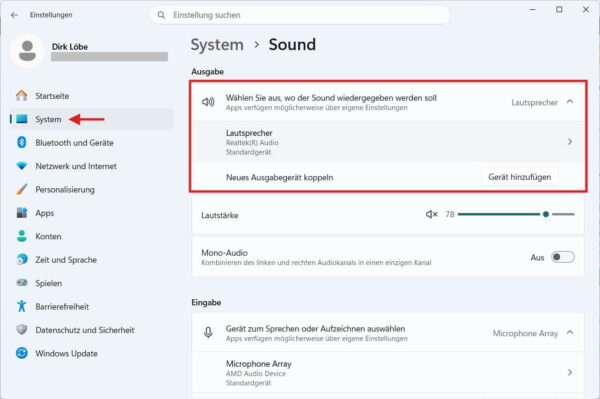Open Microphone Array details chevron
The image size is (600, 399).
570,372
